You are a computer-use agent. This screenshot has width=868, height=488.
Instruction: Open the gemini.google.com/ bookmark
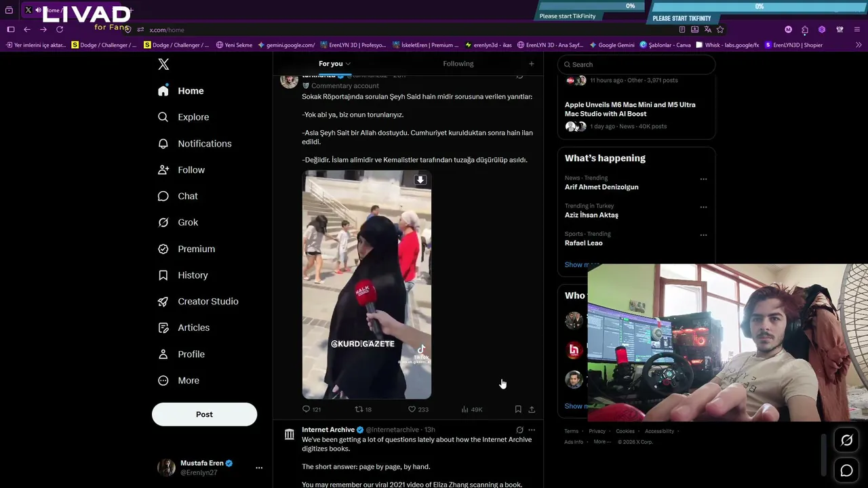tap(286, 45)
